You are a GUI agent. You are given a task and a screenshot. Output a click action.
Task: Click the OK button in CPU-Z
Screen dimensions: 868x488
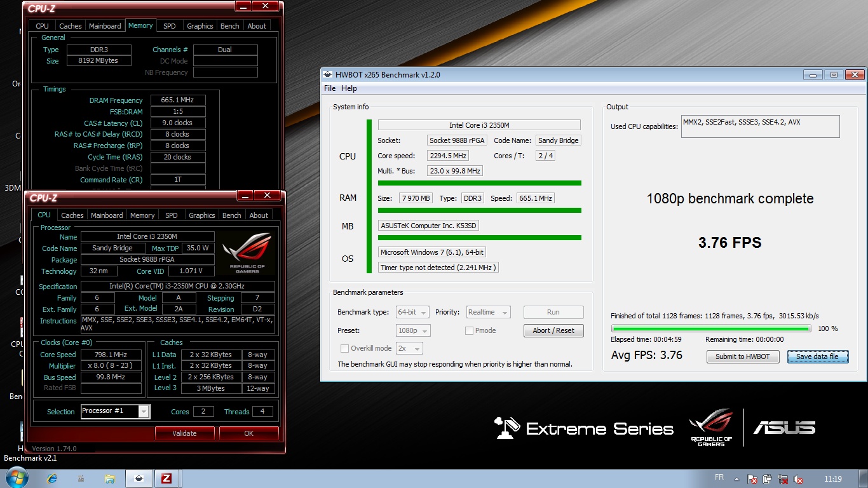point(248,433)
